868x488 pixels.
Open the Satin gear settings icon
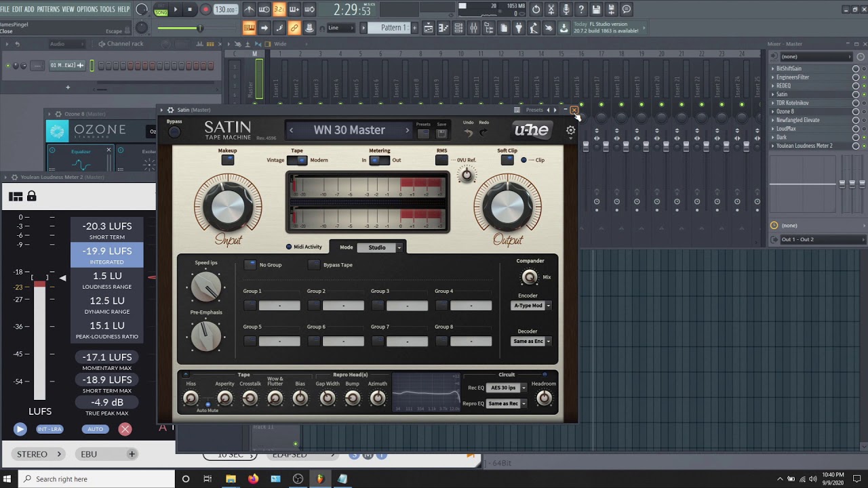(x=570, y=130)
